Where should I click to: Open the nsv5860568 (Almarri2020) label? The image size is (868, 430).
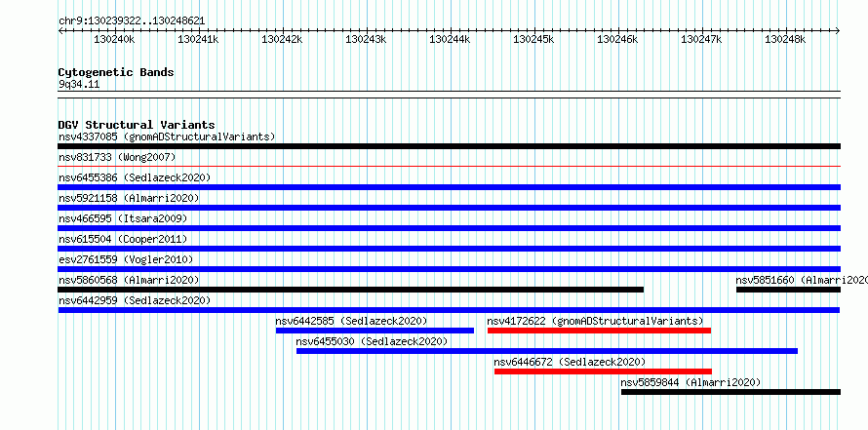click(x=129, y=280)
